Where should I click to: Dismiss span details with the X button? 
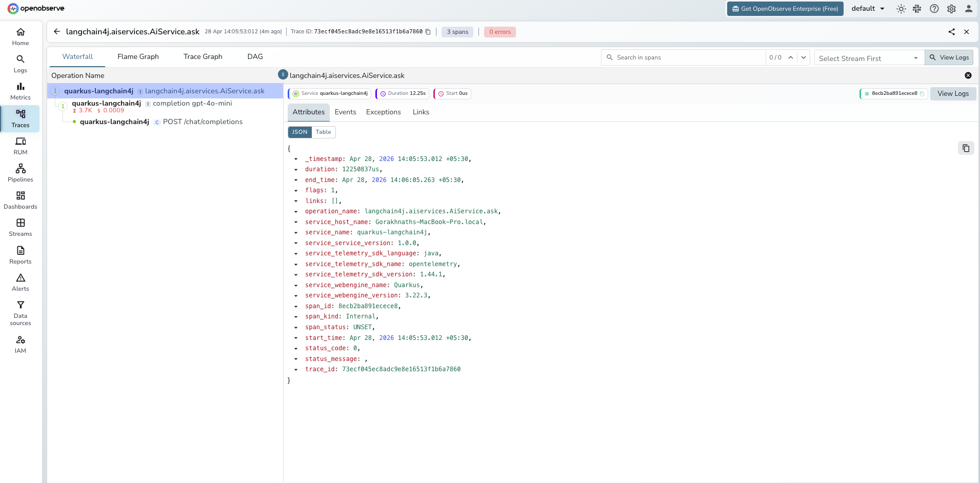tap(968, 75)
